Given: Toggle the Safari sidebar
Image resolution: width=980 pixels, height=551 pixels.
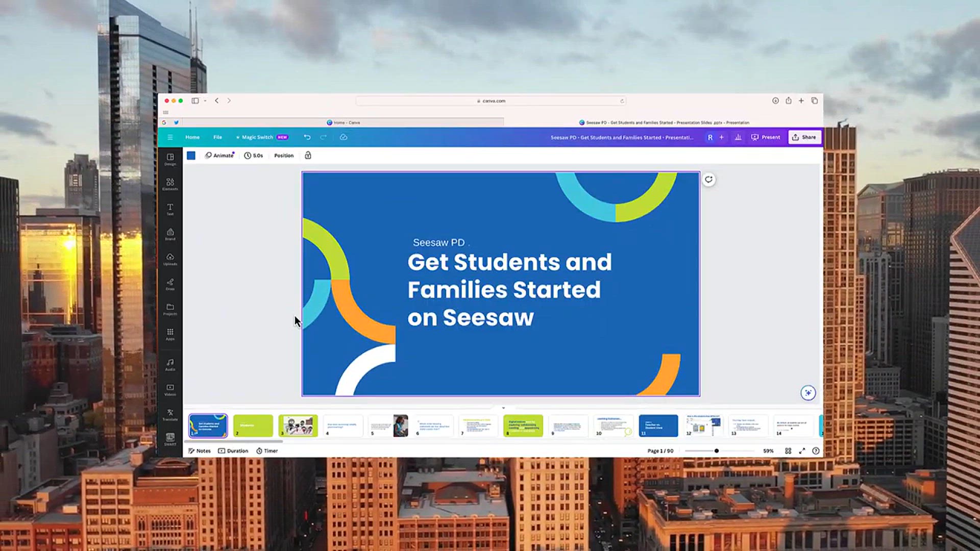Looking at the screenshot, I should [195, 101].
